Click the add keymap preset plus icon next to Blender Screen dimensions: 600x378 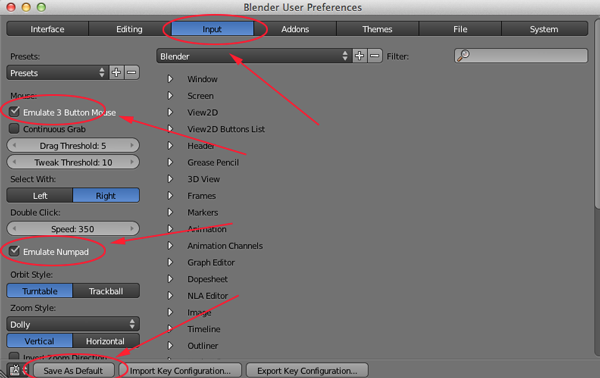[359, 56]
